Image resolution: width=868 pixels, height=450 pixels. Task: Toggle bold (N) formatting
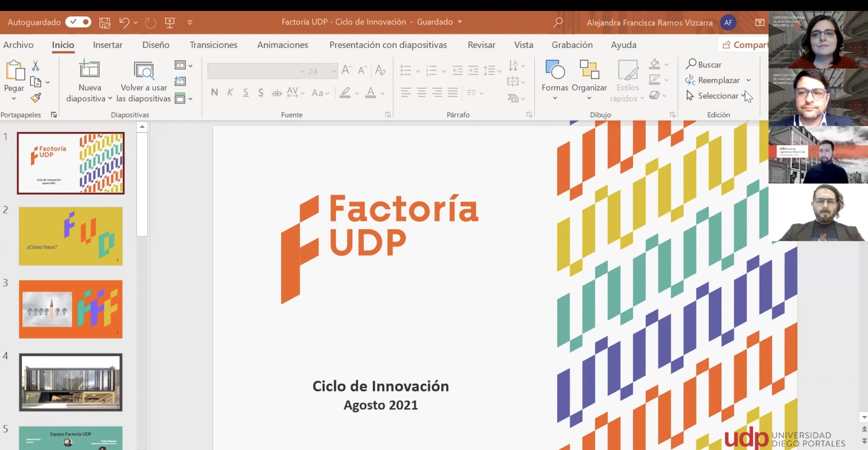pos(214,92)
